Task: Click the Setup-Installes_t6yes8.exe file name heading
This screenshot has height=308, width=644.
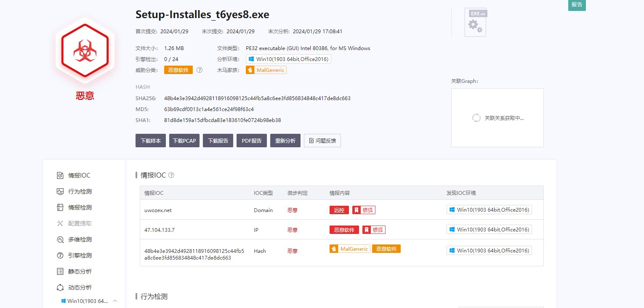Action: point(202,15)
